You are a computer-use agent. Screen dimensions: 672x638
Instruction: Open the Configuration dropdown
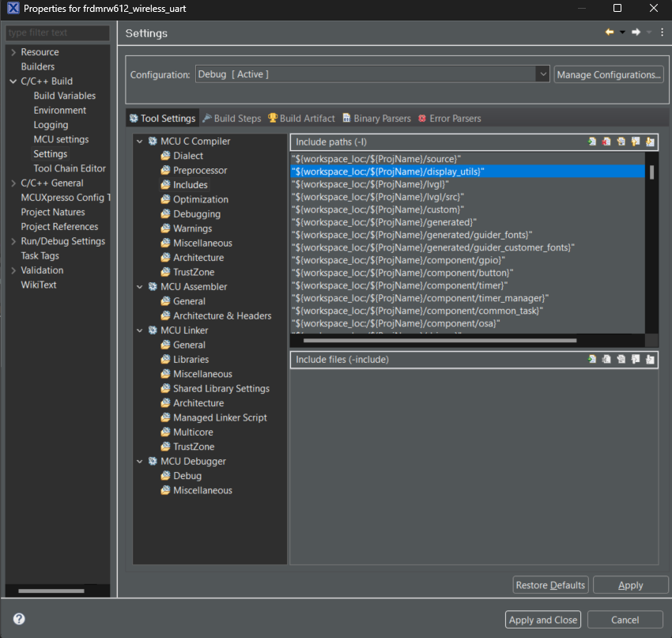point(542,74)
